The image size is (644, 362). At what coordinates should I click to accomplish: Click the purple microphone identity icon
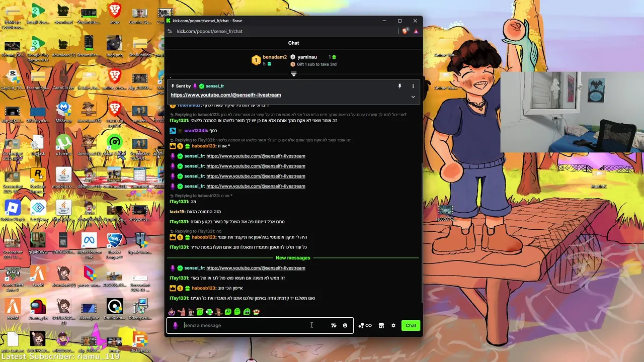click(x=175, y=325)
